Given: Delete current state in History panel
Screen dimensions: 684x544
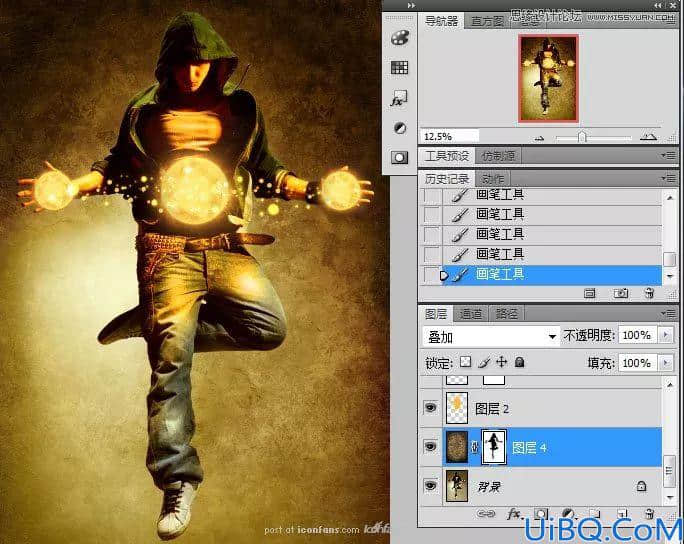Looking at the screenshot, I should pos(649,293).
